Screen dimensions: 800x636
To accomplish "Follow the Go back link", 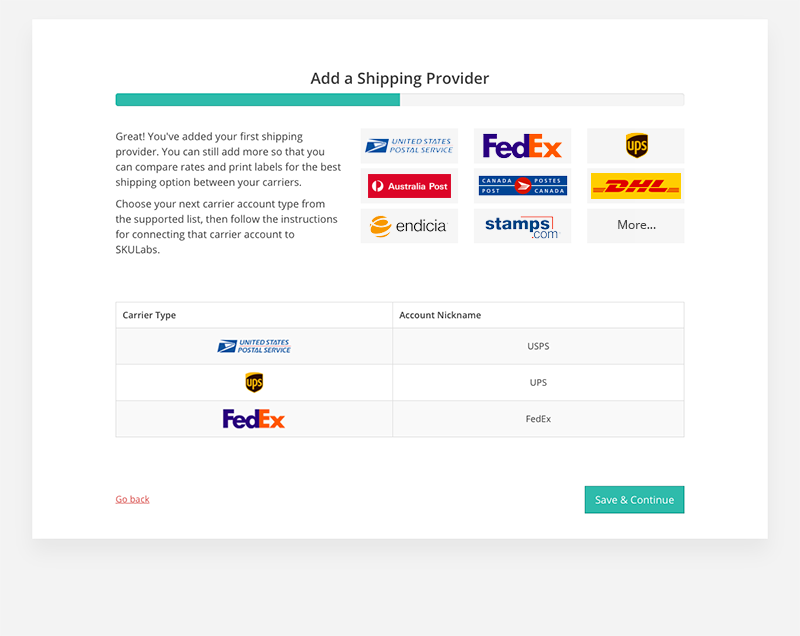I will tap(132, 499).
